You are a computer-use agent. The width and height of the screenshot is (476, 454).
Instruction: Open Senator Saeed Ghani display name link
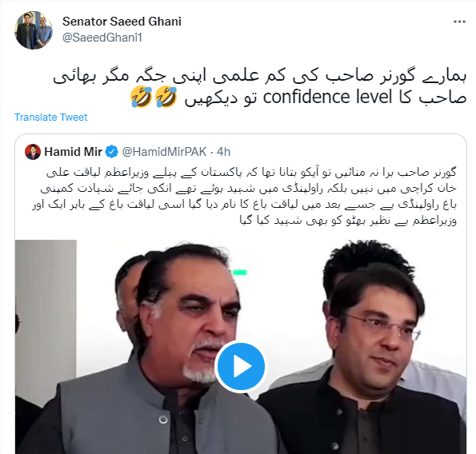122,22
